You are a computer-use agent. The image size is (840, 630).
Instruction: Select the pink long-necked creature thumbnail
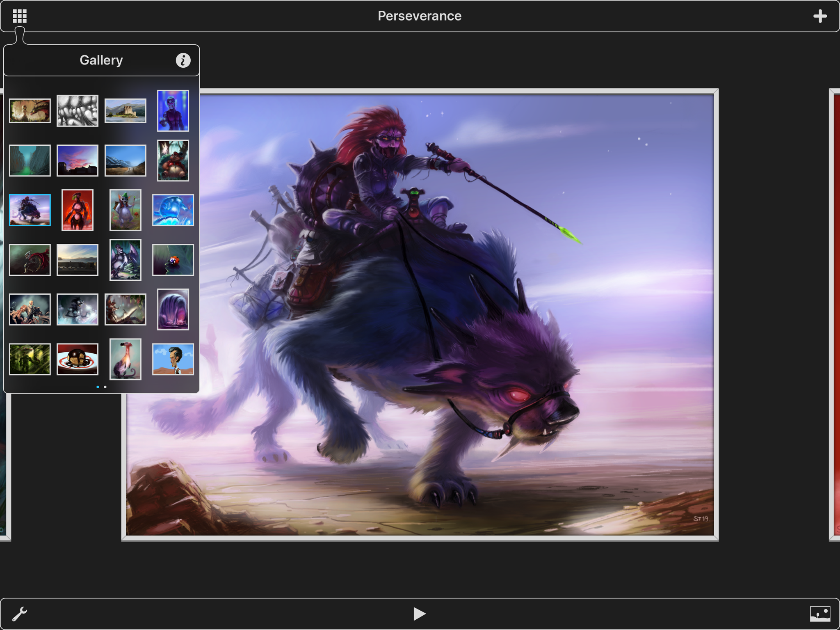126,359
